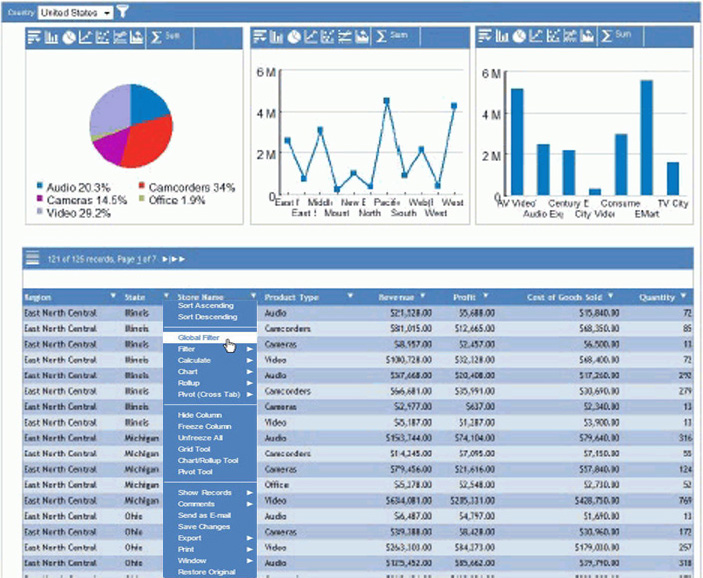Jump to last page of records
703x578 pixels.
(178, 259)
